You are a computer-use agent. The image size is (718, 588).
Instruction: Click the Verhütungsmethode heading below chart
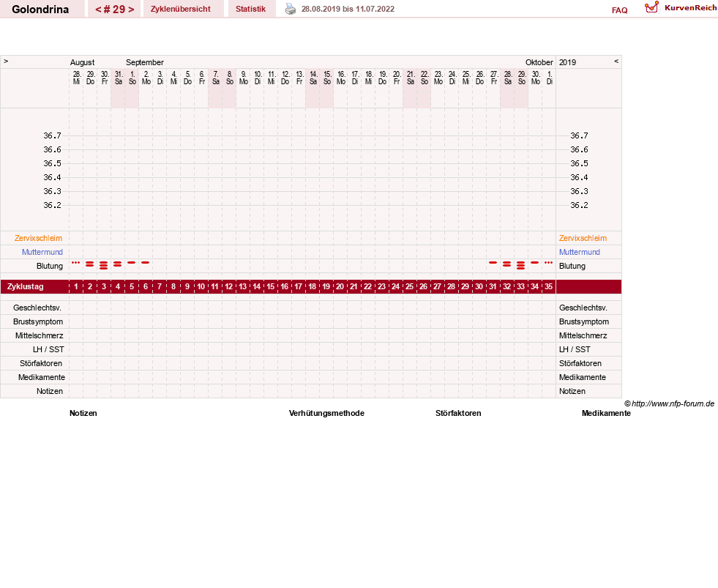pyautogui.click(x=326, y=414)
